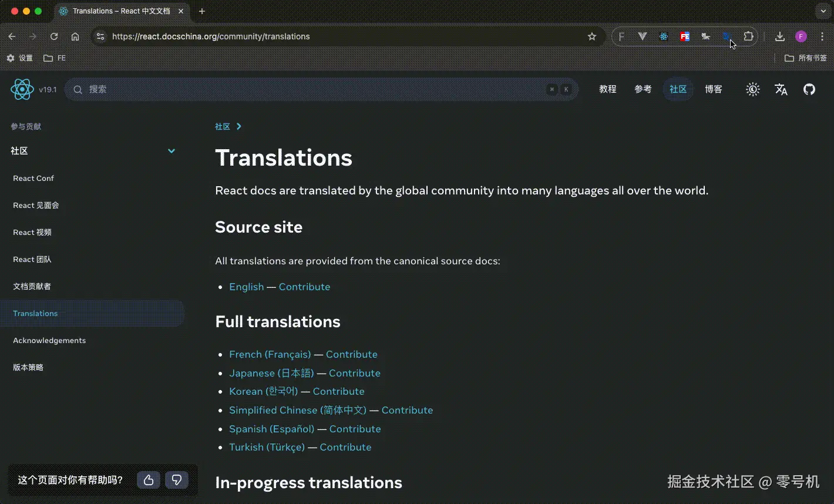The width and height of the screenshot is (834, 504).
Task: Click Contribute next to English
Action: [x=304, y=287]
